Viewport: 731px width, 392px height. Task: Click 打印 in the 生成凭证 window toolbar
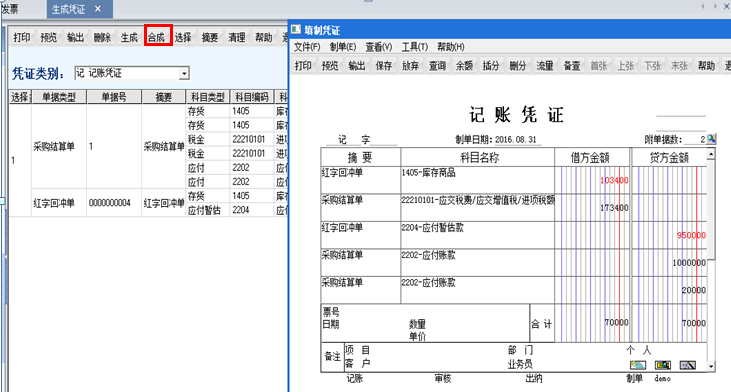pyautogui.click(x=21, y=37)
